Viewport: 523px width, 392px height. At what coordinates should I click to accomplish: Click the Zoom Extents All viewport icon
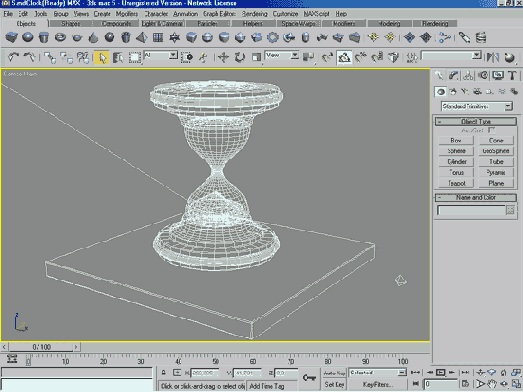tap(517, 372)
